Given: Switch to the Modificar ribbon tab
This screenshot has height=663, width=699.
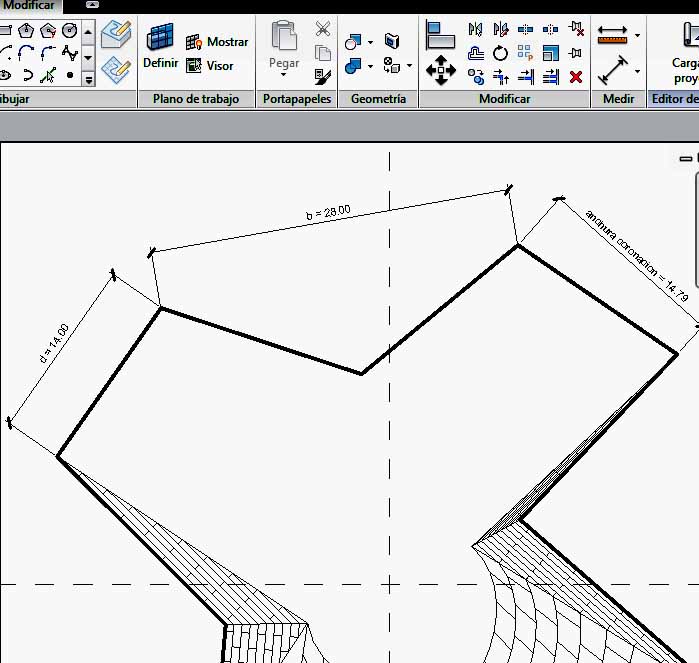Looking at the screenshot, I should tap(30, 6).
